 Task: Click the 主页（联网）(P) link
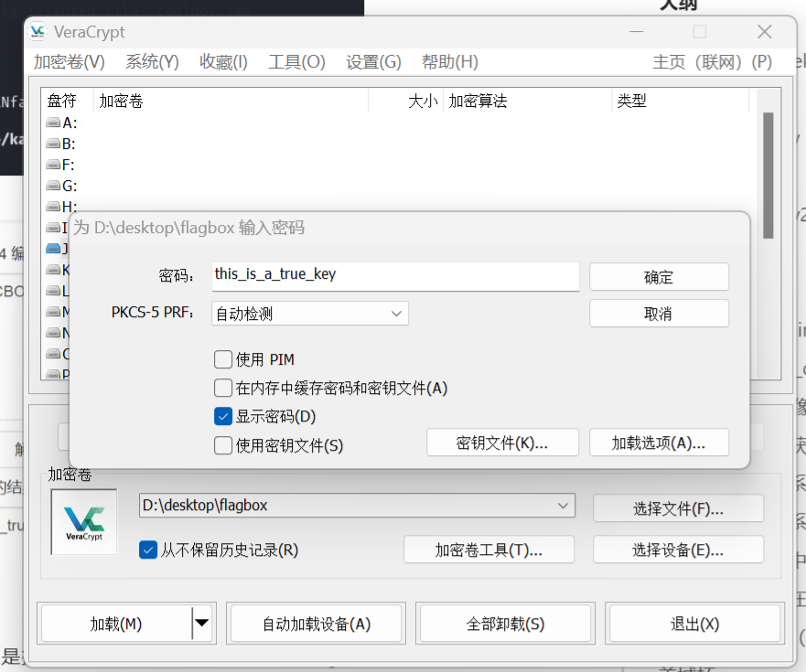click(x=712, y=62)
